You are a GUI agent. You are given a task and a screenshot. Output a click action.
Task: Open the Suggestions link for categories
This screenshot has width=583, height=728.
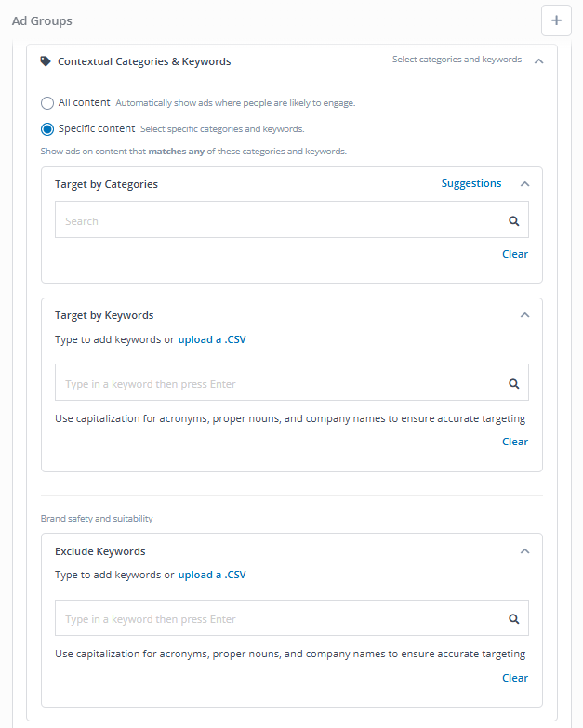tap(471, 183)
